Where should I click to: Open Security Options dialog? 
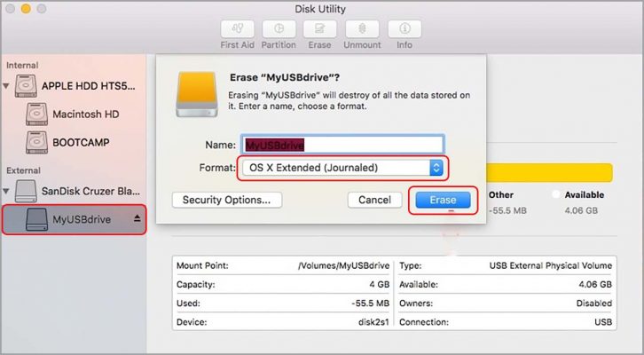[x=227, y=200]
